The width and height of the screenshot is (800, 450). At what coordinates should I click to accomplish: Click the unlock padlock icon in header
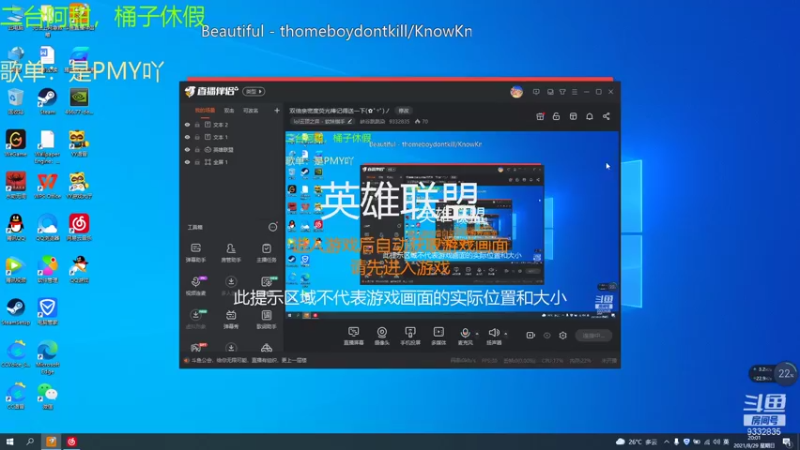click(556, 116)
